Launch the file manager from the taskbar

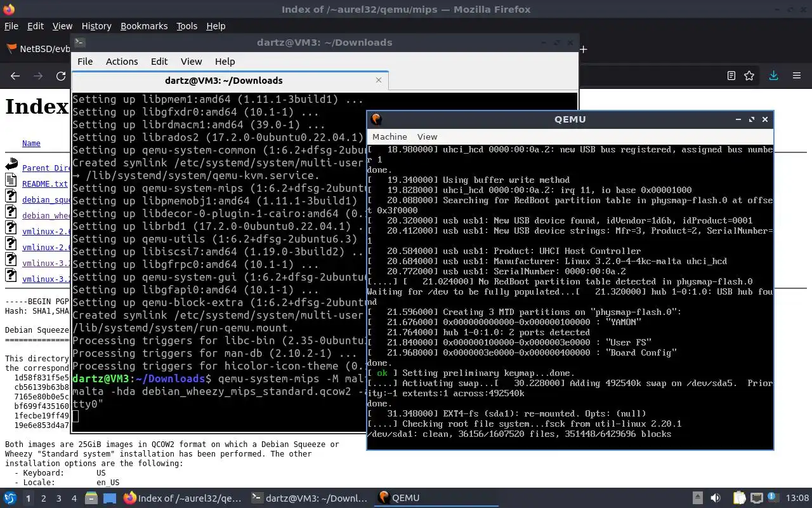coord(91,498)
